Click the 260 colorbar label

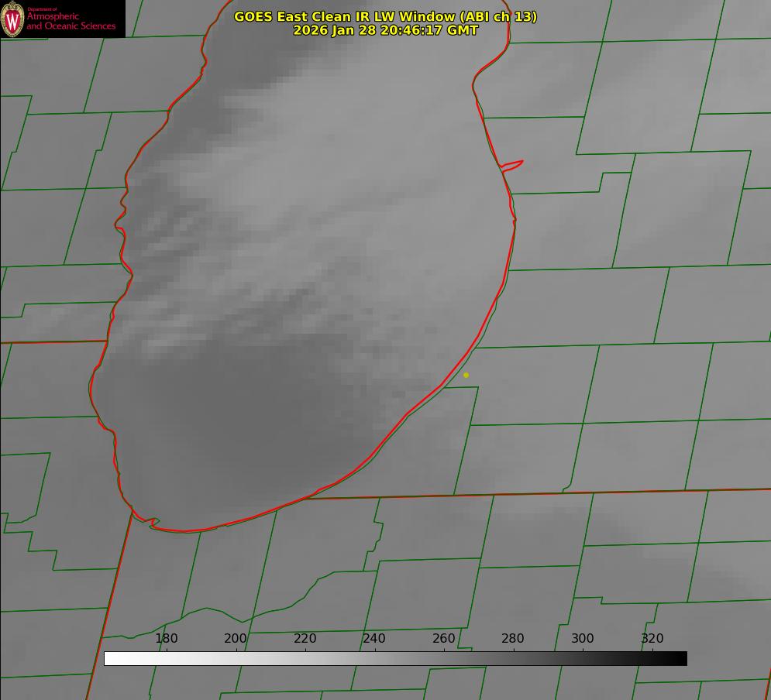point(443,638)
